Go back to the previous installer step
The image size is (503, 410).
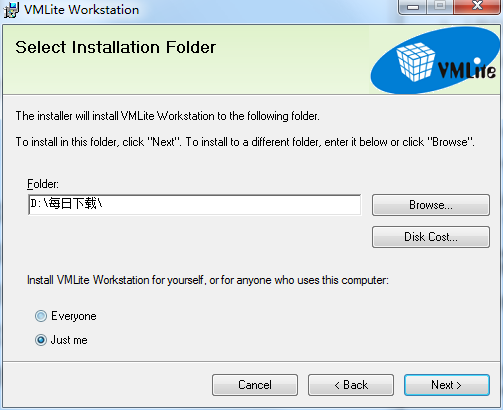(x=351, y=385)
